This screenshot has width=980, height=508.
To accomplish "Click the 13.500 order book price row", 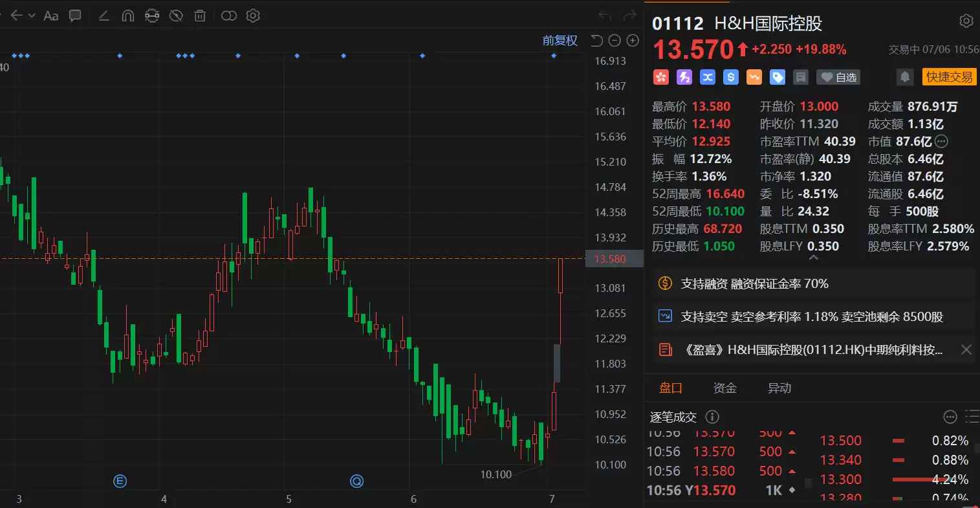I will coord(895,441).
